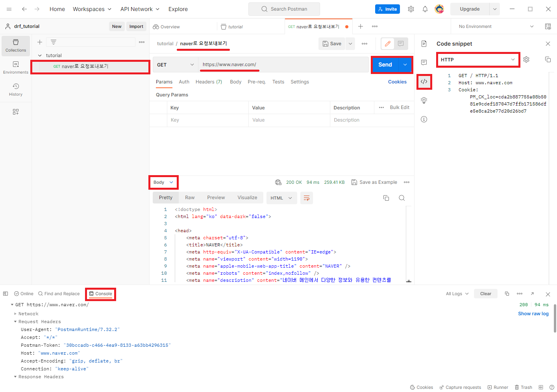557x392 pixels.
Task: Open the Upgrade dropdown arrow
Action: pyautogui.click(x=494, y=9)
